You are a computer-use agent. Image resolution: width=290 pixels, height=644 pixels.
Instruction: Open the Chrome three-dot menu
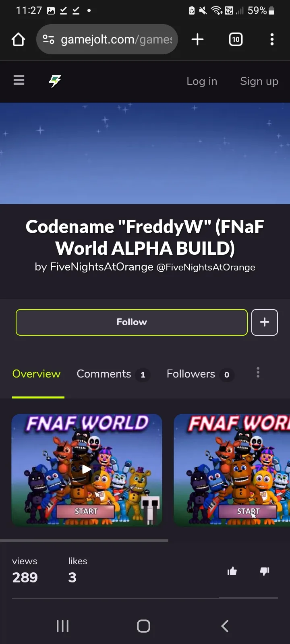click(272, 39)
